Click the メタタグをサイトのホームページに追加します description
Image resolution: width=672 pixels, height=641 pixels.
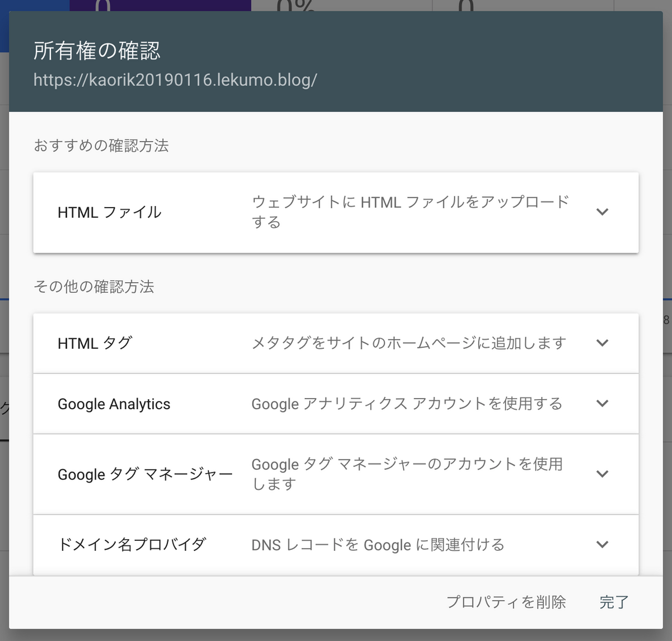409,343
